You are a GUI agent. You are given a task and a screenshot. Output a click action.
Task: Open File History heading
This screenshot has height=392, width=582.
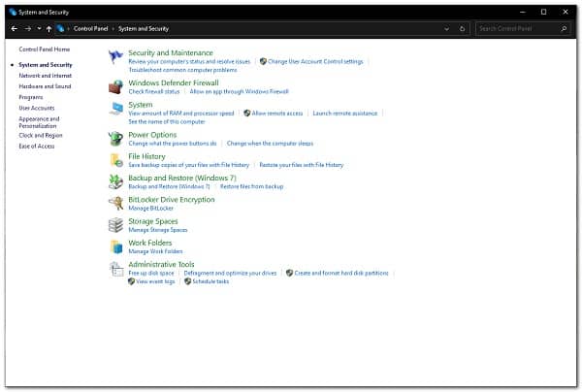pyautogui.click(x=146, y=156)
